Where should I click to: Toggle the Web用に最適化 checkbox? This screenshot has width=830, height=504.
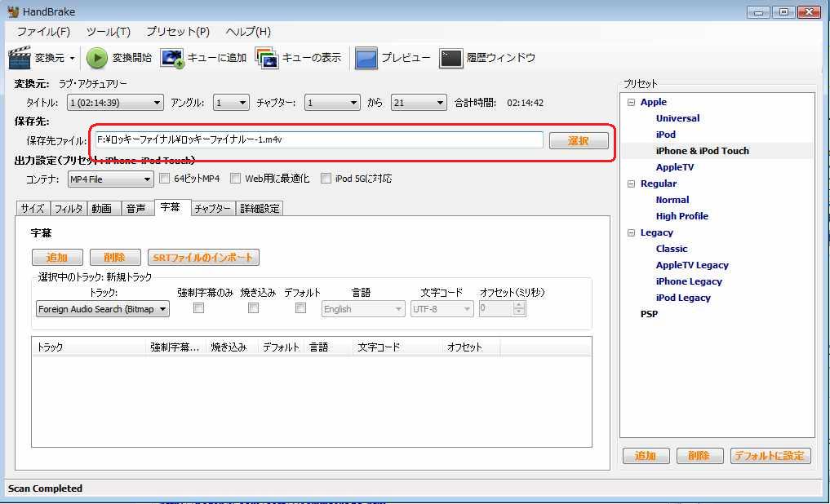tap(236, 179)
